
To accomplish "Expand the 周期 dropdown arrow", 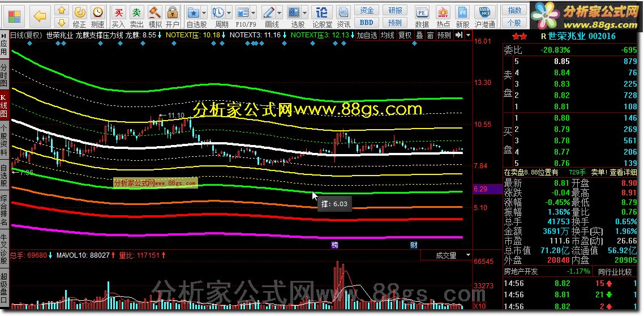I will click(x=229, y=12).
